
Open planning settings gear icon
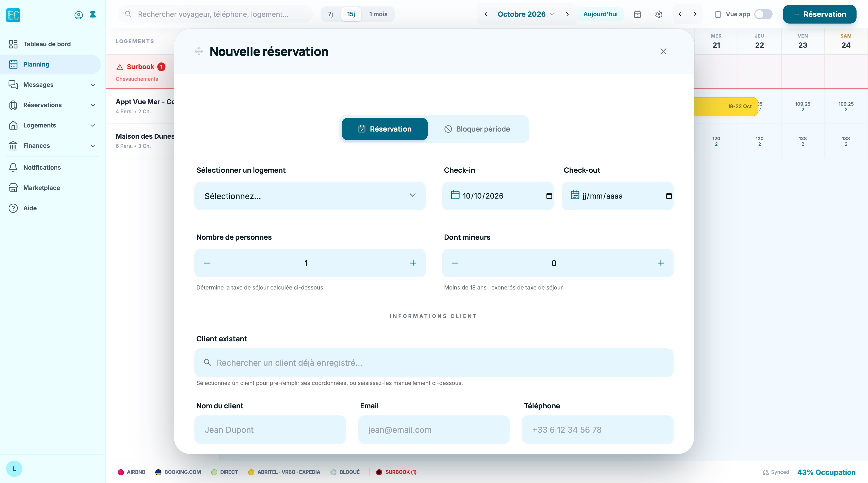pos(659,14)
